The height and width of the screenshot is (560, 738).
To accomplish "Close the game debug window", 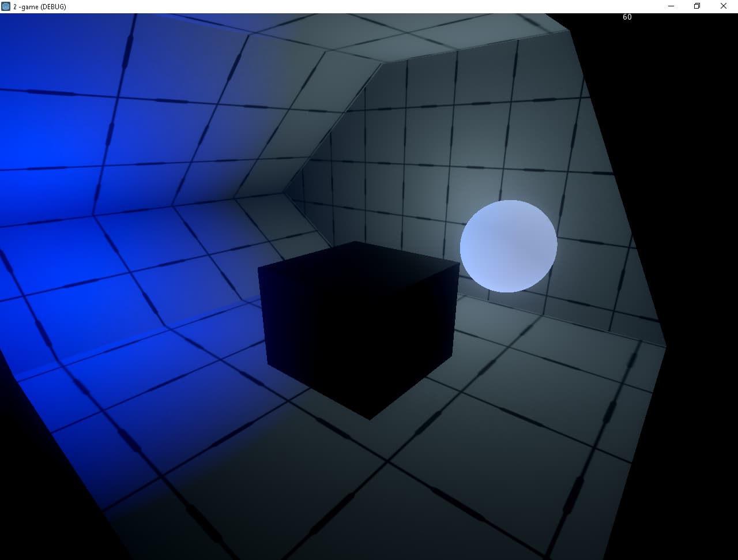I will [724, 6].
